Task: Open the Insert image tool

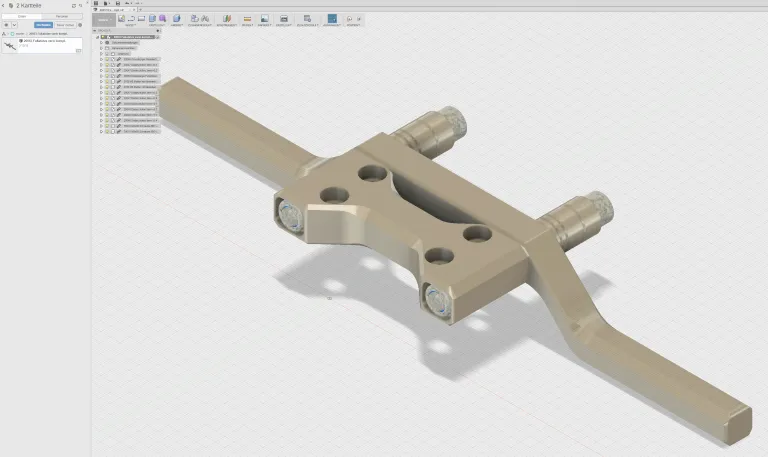Action: pyautogui.click(x=264, y=19)
